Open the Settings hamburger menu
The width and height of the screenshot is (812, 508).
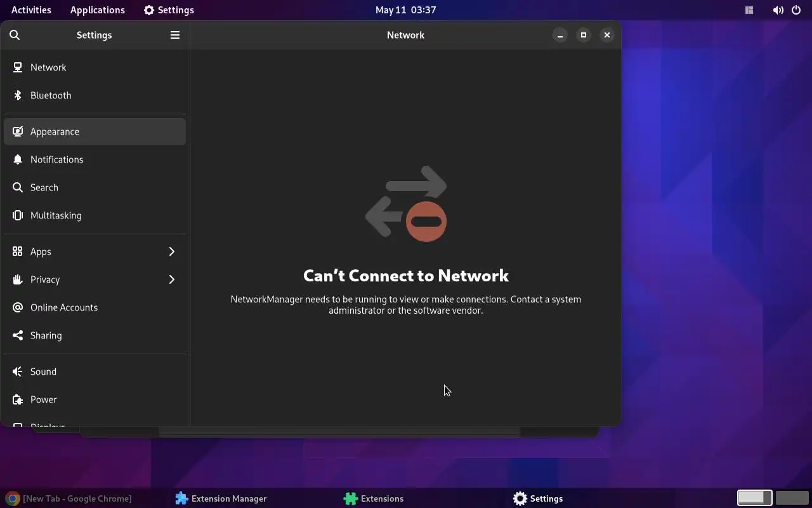pos(175,35)
